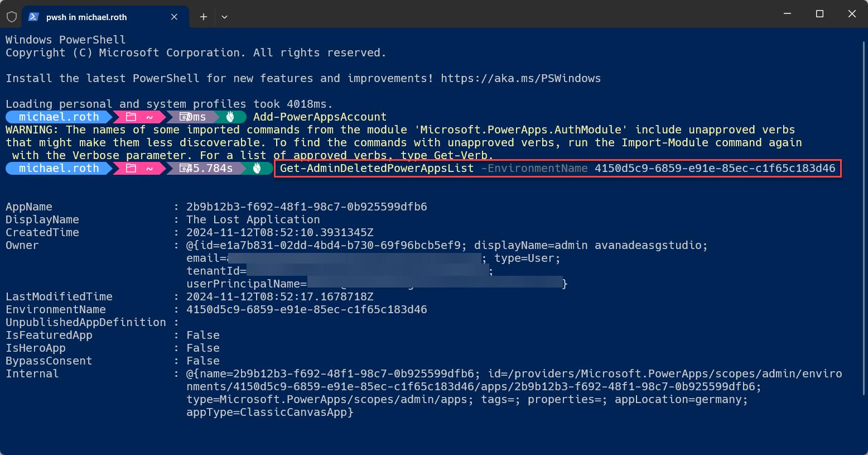868x455 pixels.
Task: Click the Owner label
Action: [x=22, y=245]
